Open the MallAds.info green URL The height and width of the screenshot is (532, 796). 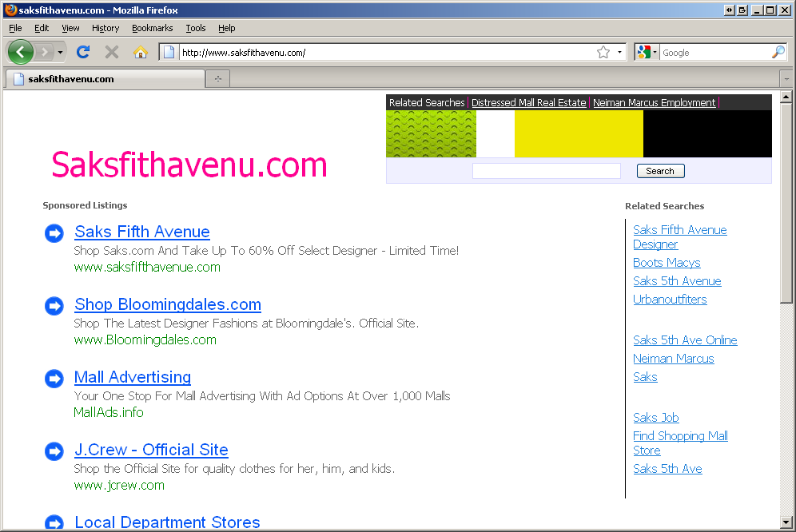click(x=109, y=412)
